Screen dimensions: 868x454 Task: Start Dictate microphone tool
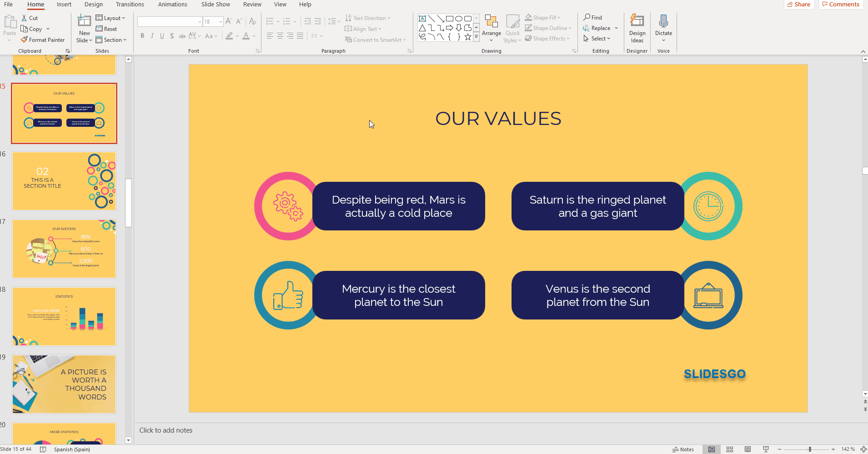(663, 25)
